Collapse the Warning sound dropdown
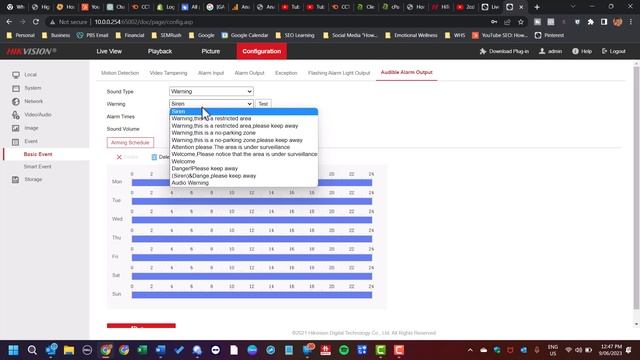 click(x=211, y=104)
